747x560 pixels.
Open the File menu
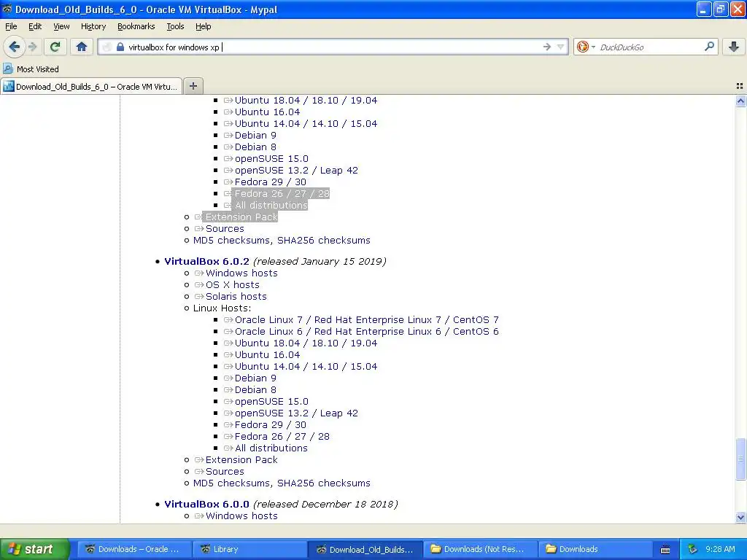pyautogui.click(x=11, y=26)
